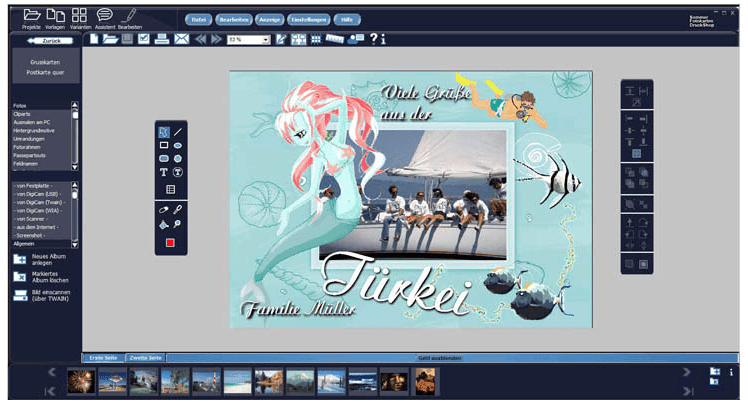The image size is (748, 408).
Task: Choose the rectangle shape tool
Action: (x=164, y=145)
